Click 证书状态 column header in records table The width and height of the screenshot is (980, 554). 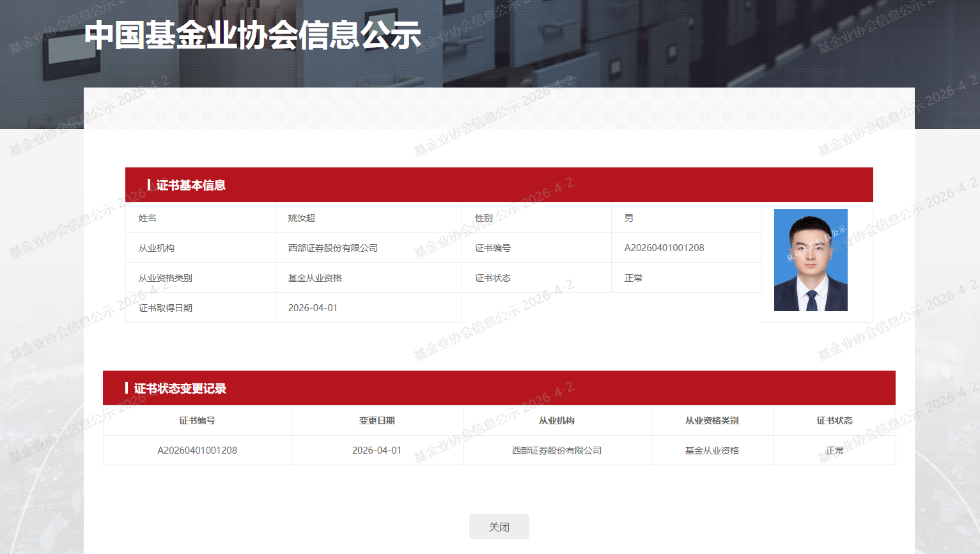(834, 420)
